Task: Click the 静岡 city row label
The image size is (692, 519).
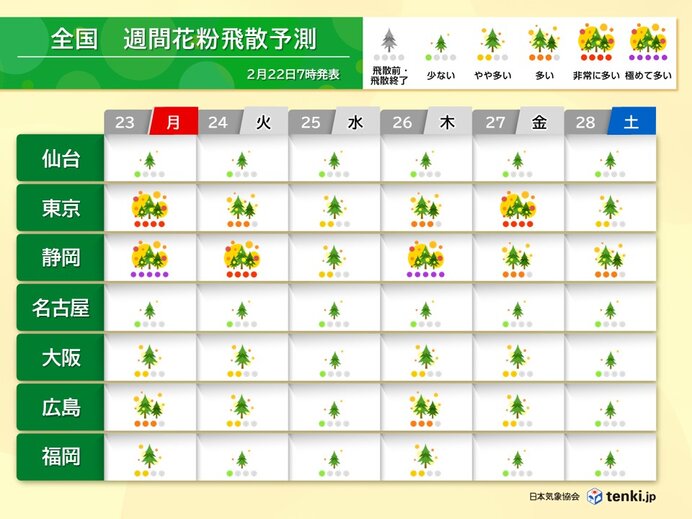Action: pyautogui.click(x=58, y=258)
